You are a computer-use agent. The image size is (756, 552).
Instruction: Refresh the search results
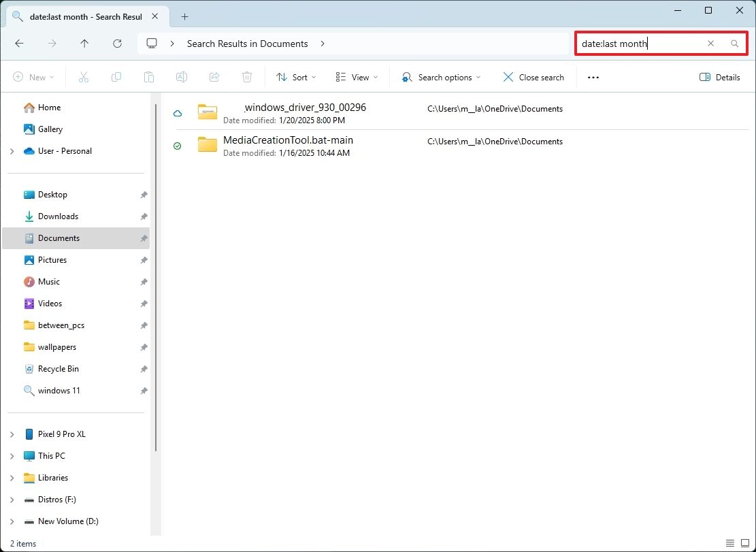[x=117, y=43]
